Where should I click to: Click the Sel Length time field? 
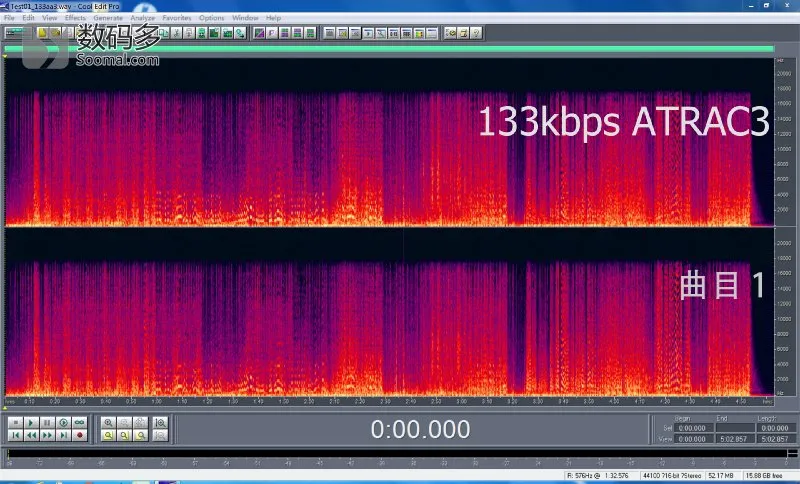pyautogui.click(x=775, y=428)
